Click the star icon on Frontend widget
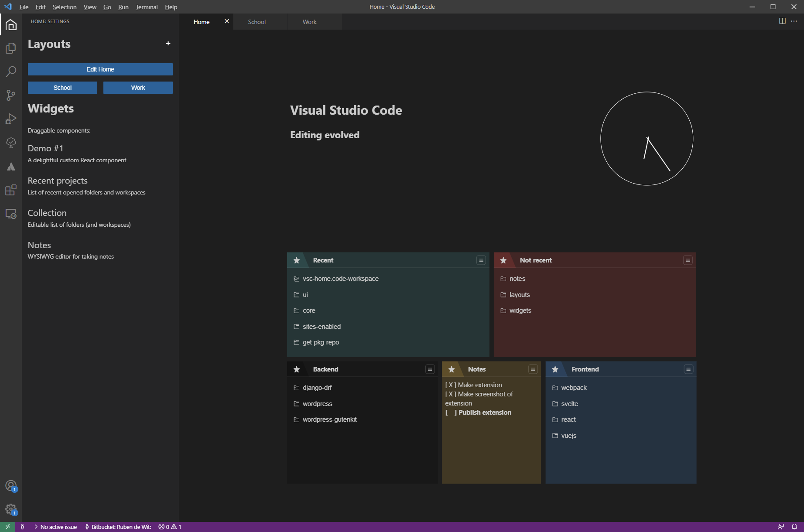The width and height of the screenshot is (804, 532). point(555,369)
